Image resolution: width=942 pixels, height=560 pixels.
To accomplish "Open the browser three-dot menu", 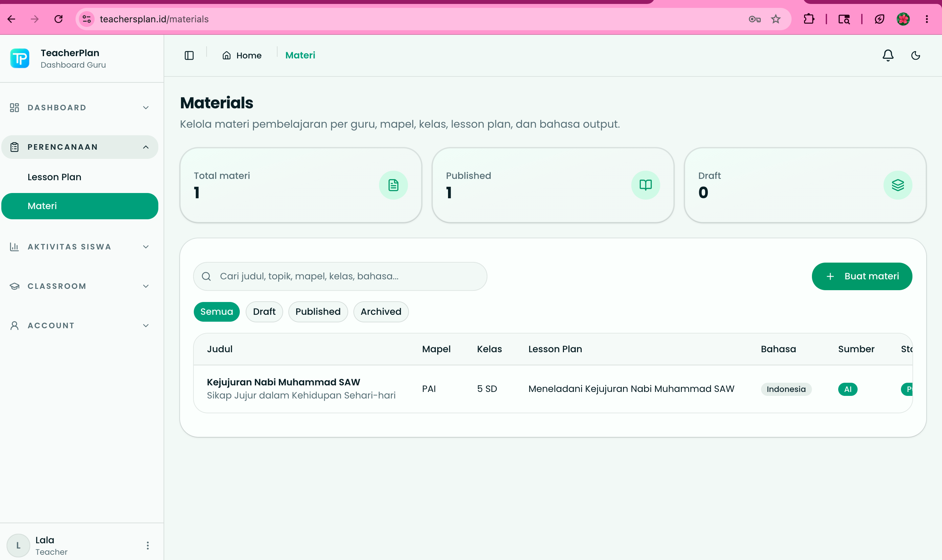I will click(927, 19).
